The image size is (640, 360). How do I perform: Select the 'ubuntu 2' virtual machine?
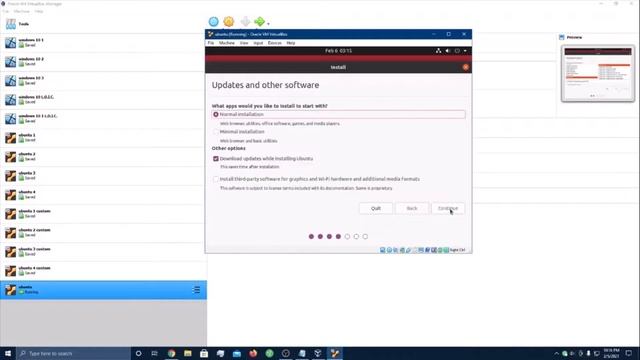point(103,157)
